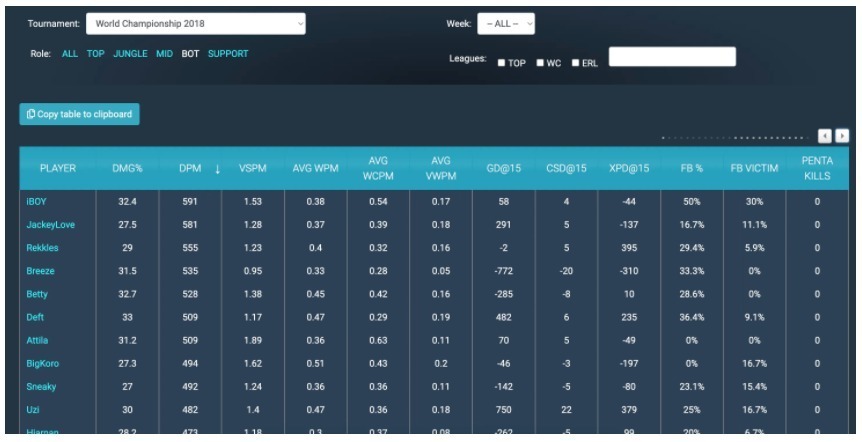Sort by VSPM column header
Image resolution: width=862 pixels, height=442 pixels.
(x=253, y=168)
